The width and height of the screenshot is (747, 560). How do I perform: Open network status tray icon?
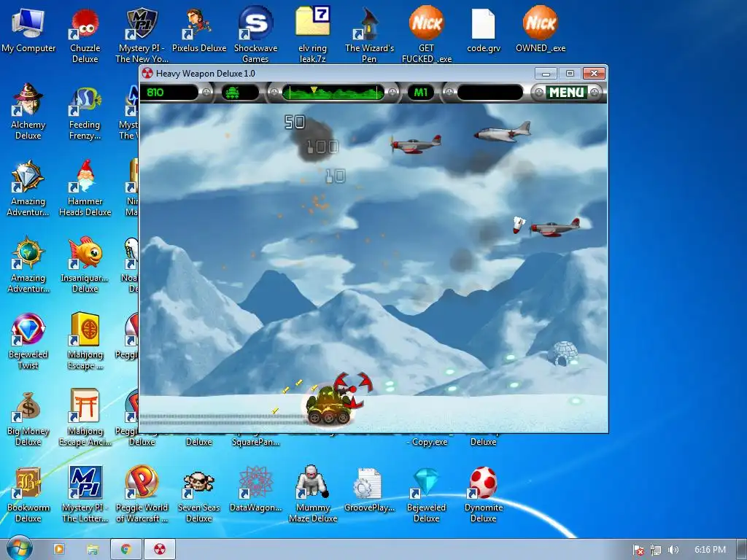pos(656,550)
